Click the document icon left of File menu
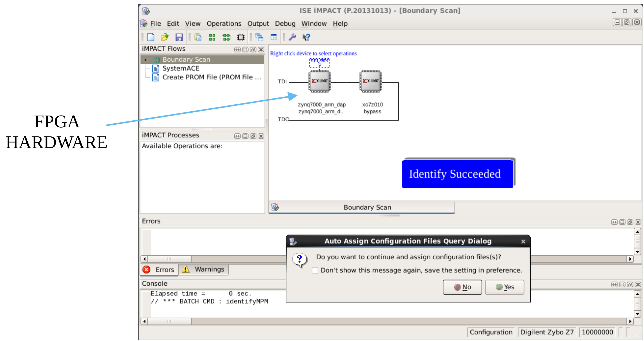The image size is (644, 341). [x=144, y=24]
